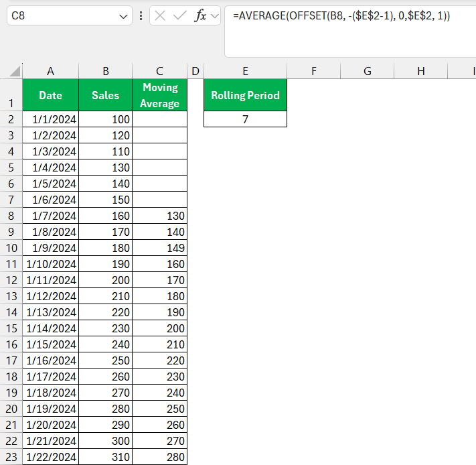Select empty Moving Average cell in row 2

tap(160, 119)
